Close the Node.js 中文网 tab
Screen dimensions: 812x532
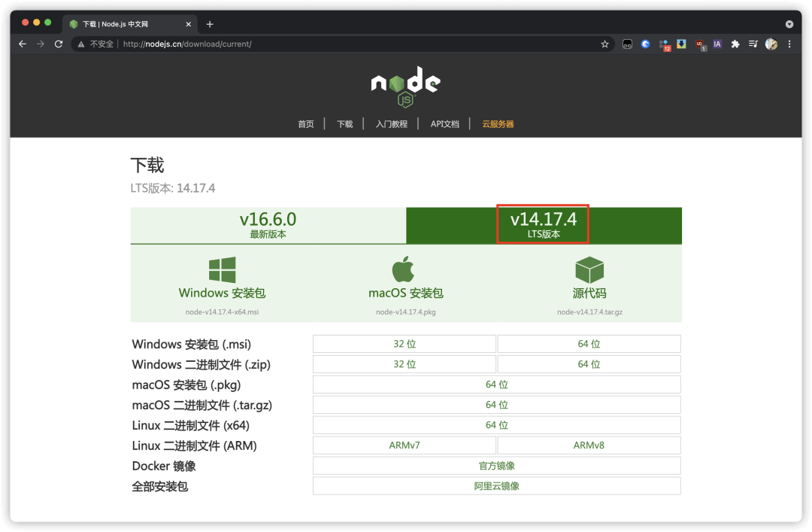(x=188, y=24)
